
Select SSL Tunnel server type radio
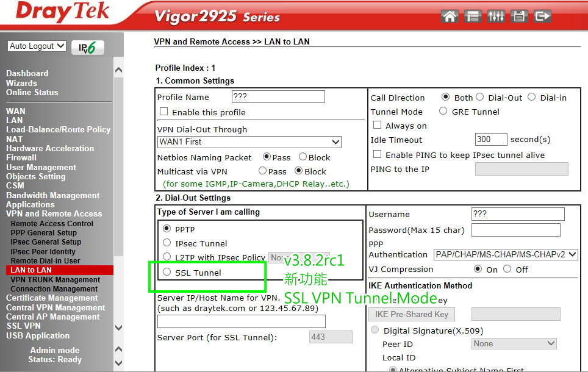point(167,271)
